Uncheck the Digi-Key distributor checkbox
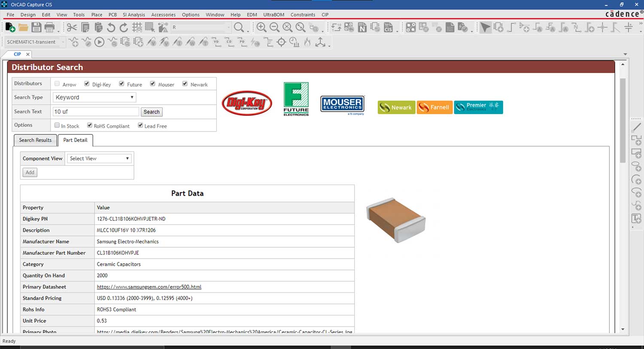The image size is (644, 349). coord(87,84)
